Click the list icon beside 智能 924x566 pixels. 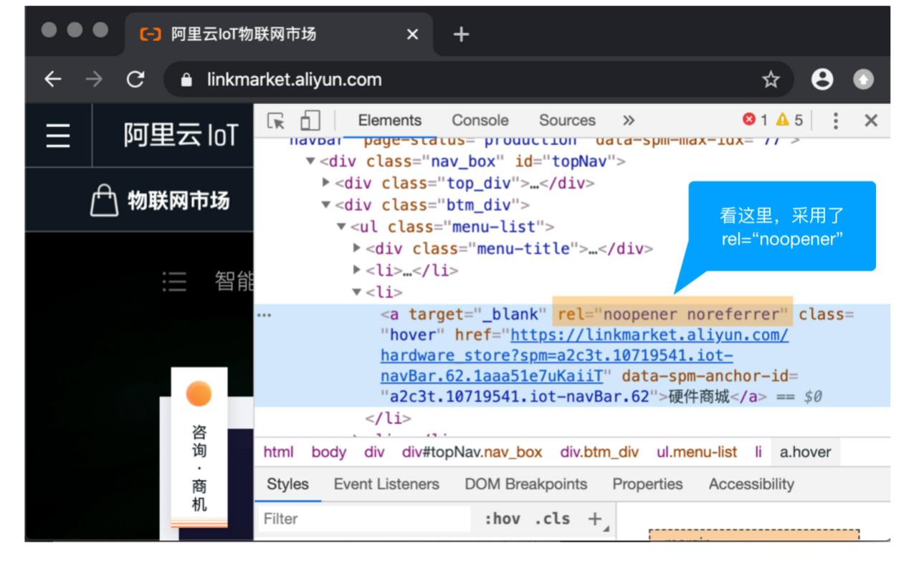click(x=173, y=283)
